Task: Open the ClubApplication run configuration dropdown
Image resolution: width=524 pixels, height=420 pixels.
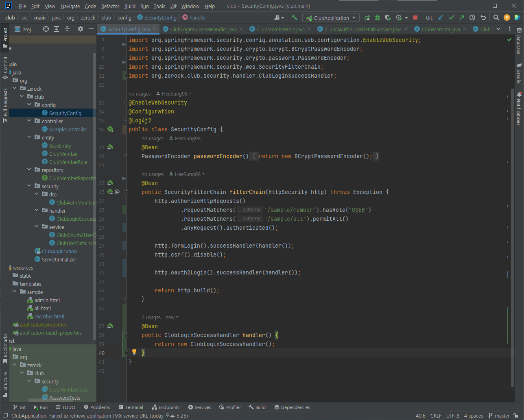Action: pos(331,18)
